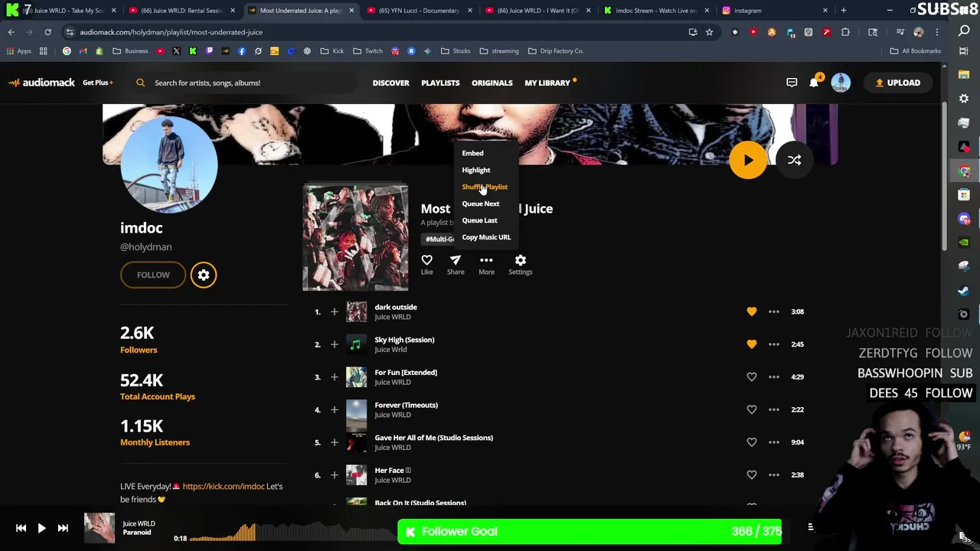The width and height of the screenshot is (980, 551).
Task: Unlike the dark outside track heart
Action: pyautogui.click(x=751, y=311)
